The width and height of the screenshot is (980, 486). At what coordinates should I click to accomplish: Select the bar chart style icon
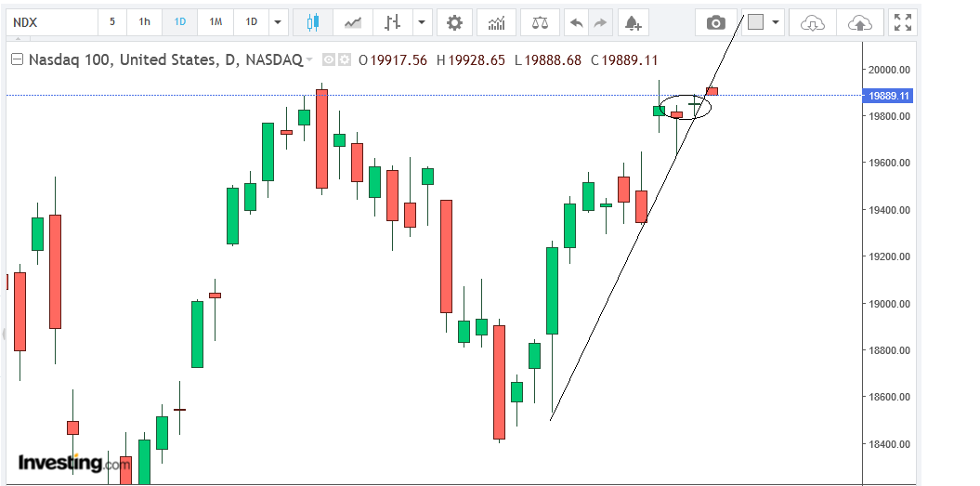click(x=393, y=21)
